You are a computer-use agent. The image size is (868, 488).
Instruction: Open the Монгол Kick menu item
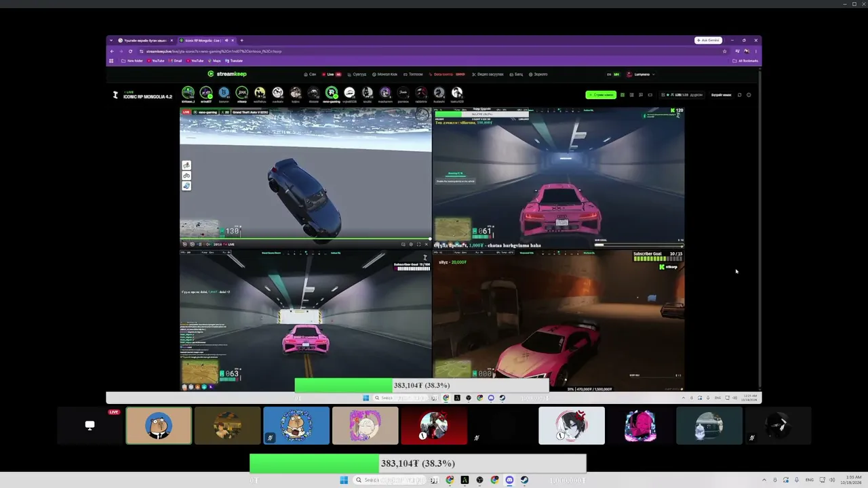(384, 75)
